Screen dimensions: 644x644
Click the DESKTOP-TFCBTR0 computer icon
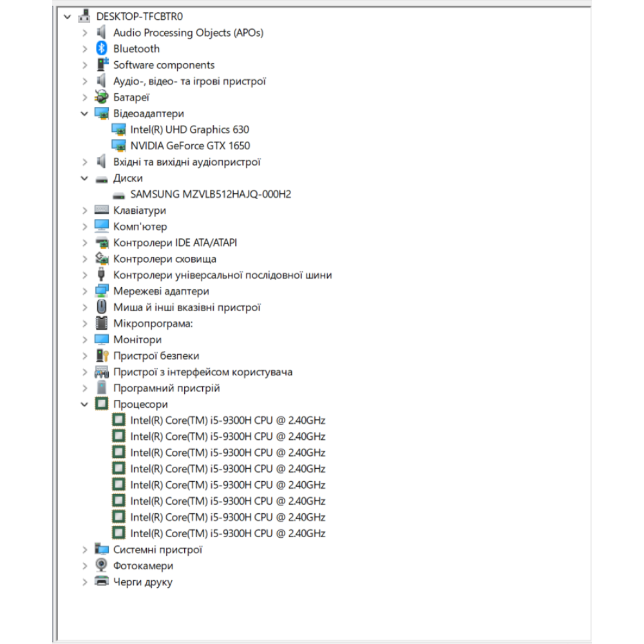(84, 16)
